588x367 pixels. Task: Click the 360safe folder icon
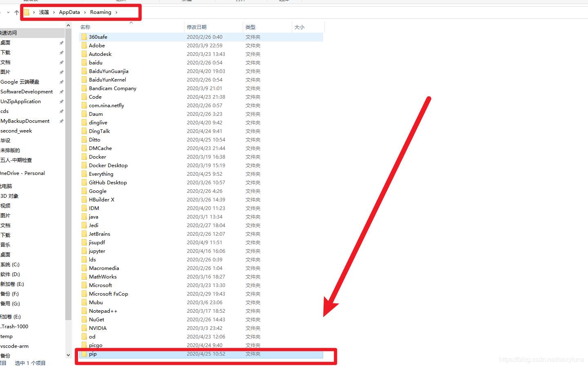click(x=84, y=37)
